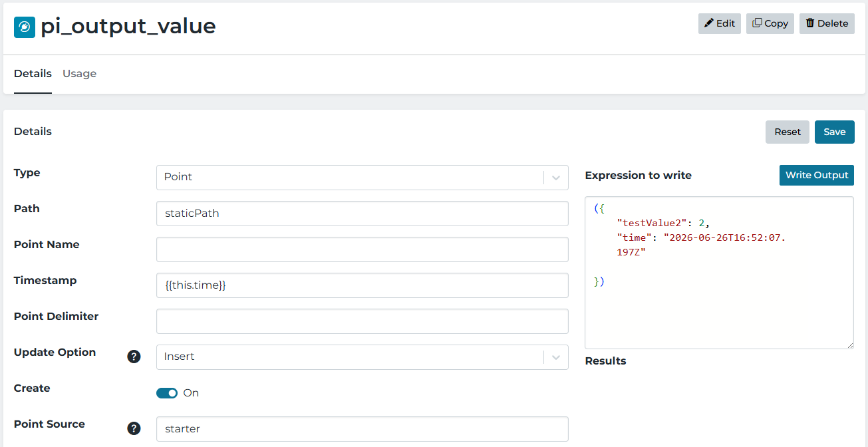Click the Save button
The height and width of the screenshot is (447, 868).
[834, 132]
